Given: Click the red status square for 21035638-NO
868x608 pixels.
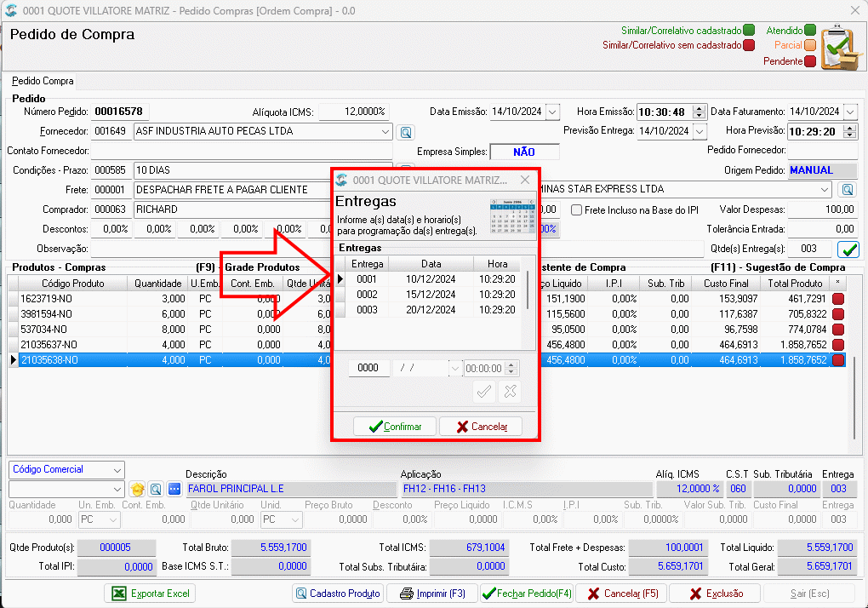Looking at the screenshot, I should click(838, 360).
